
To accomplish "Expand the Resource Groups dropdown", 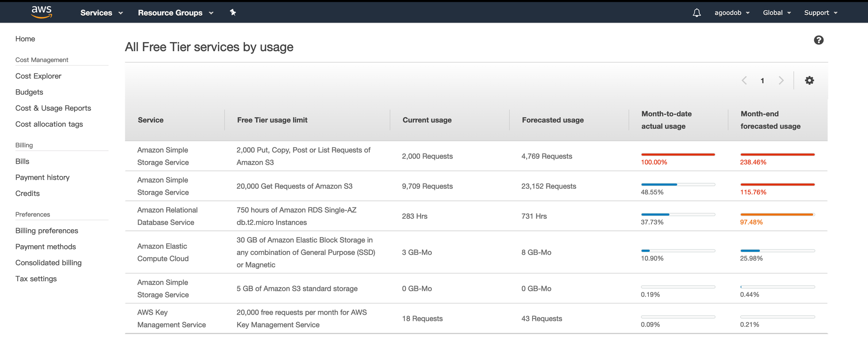I will point(175,13).
